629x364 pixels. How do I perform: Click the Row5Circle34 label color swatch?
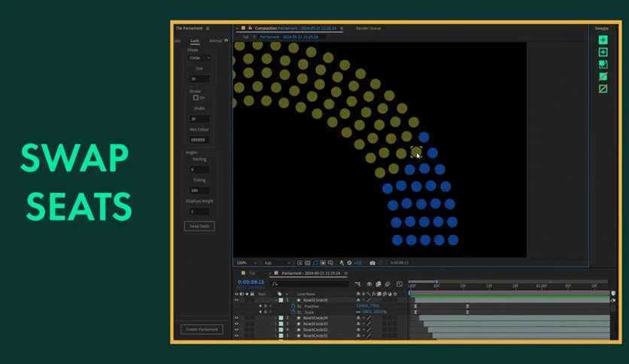pos(281,318)
